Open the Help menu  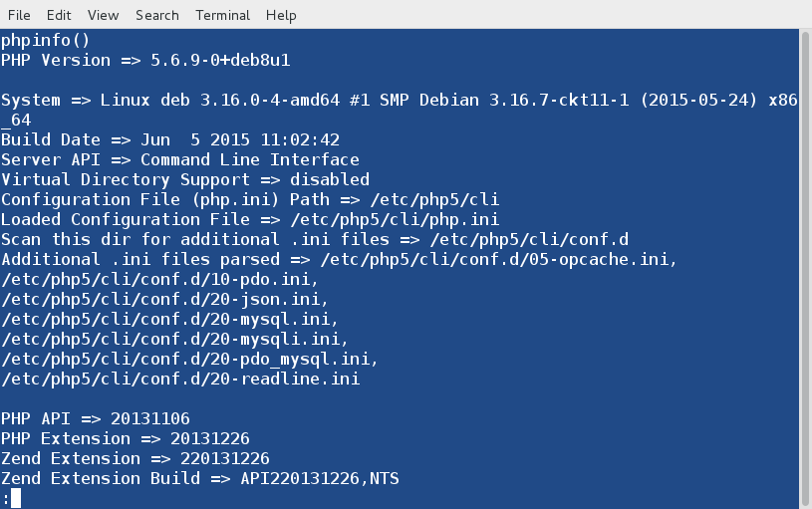[x=281, y=15]
